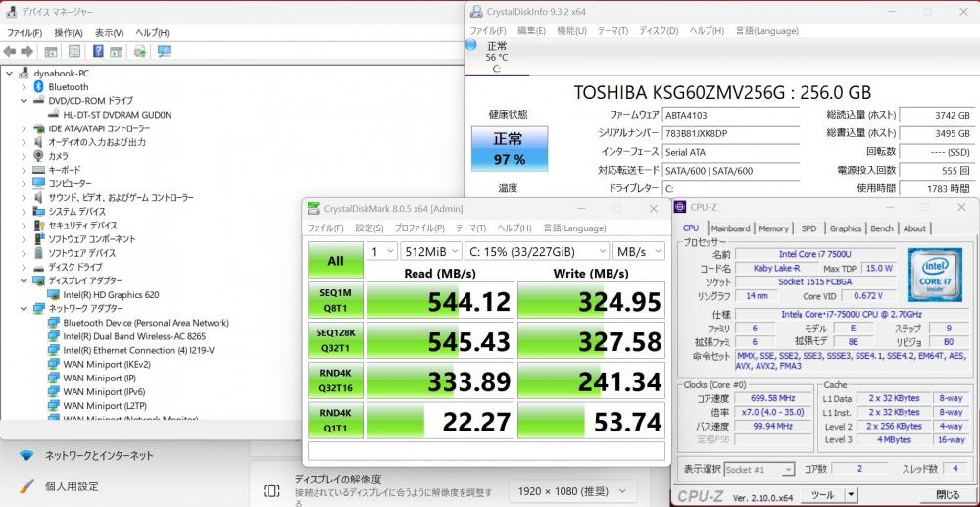Open the drive dropdown C: 15% (33/227GiB)
Viewport: 980px width, 507px height.
click(537, 251)
